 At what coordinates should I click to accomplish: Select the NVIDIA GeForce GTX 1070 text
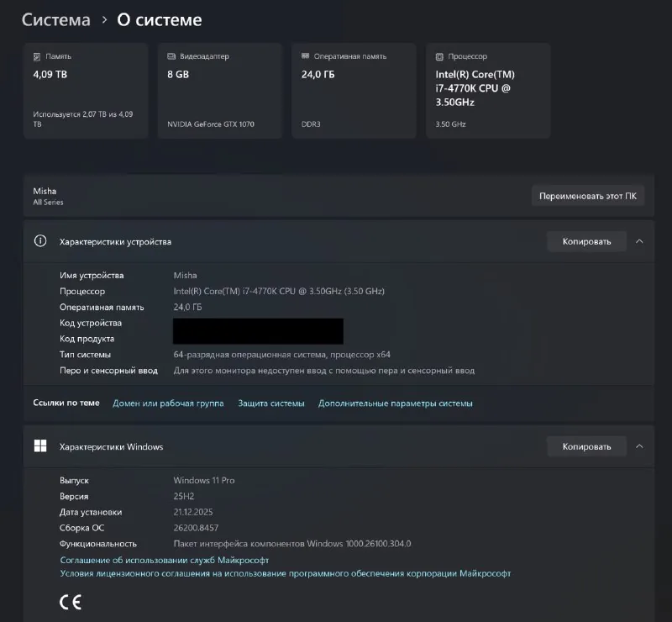[211, 124]
